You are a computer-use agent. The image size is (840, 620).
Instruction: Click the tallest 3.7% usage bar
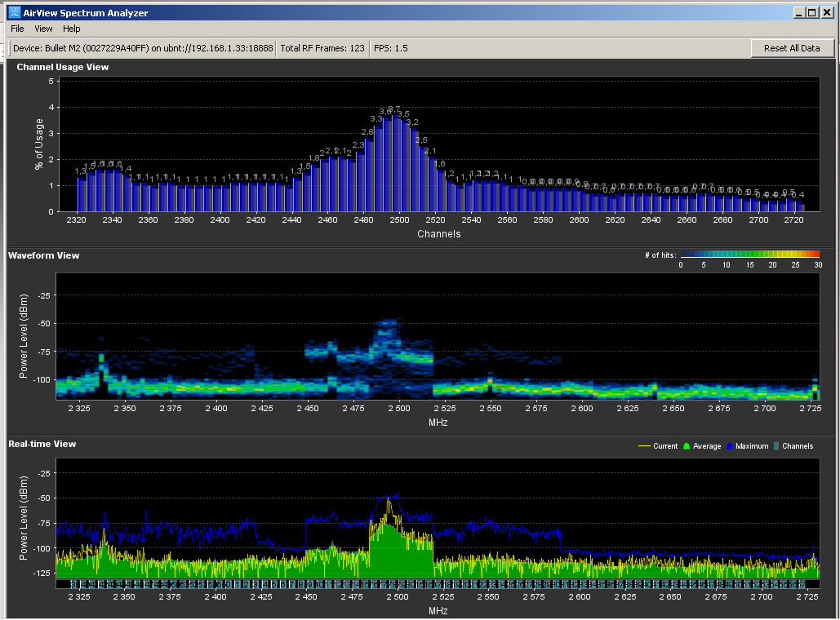point(395,163)
